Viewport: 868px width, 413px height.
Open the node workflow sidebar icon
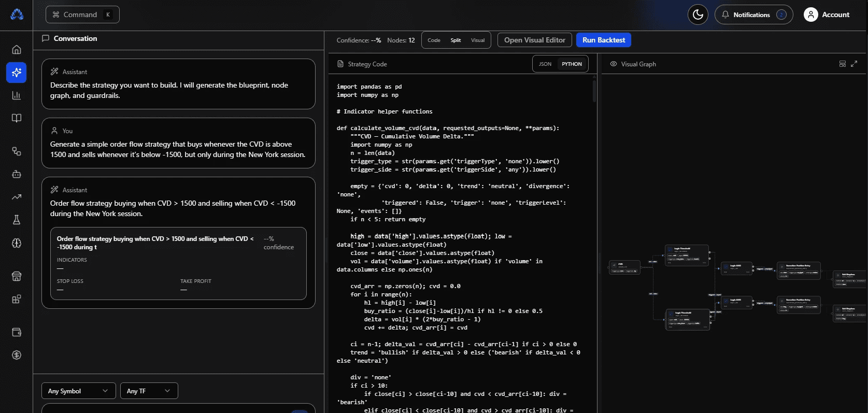(17, 151)
